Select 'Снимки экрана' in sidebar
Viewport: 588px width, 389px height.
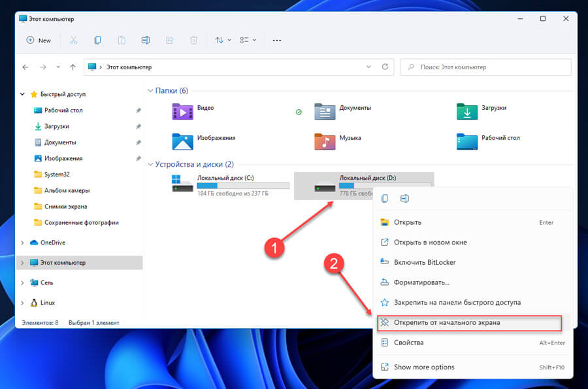tap(65, 207)
